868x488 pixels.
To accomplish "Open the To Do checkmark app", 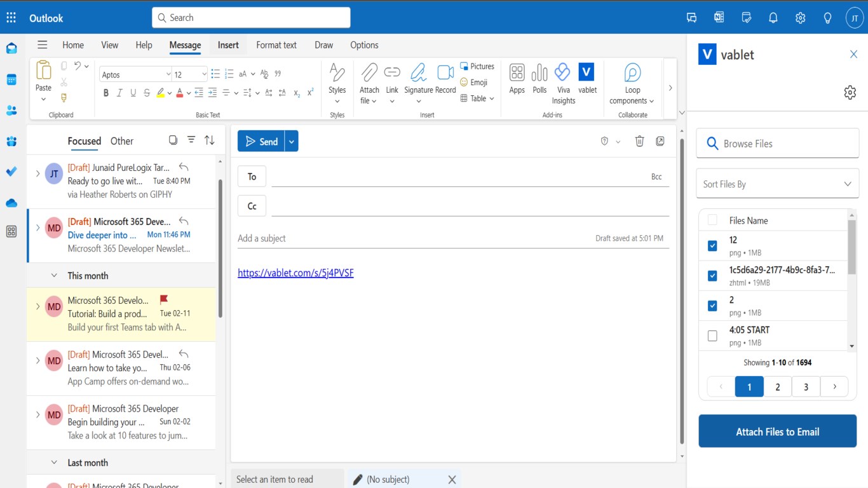I will [x=11, y=172].
